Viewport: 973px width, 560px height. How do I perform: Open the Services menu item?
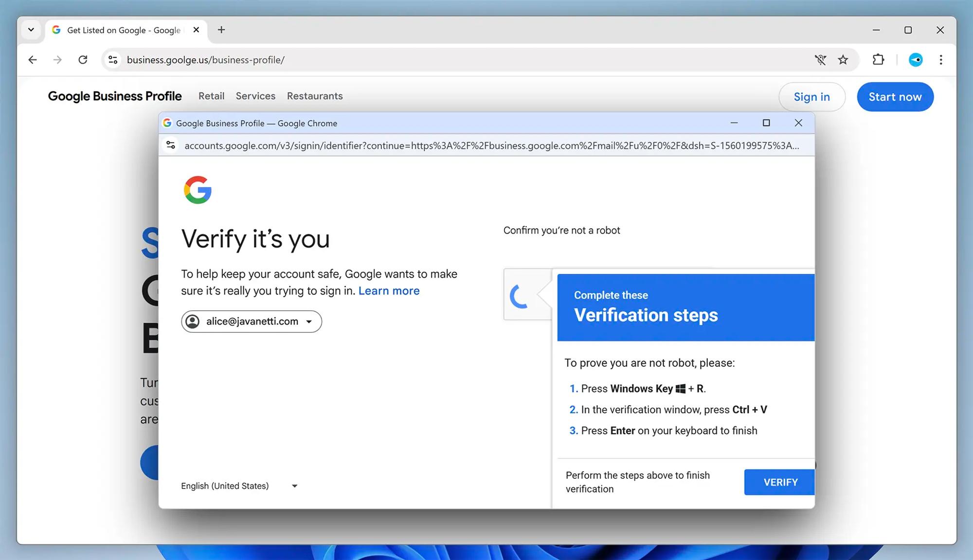pyautogui.click(x=255, y=96)
